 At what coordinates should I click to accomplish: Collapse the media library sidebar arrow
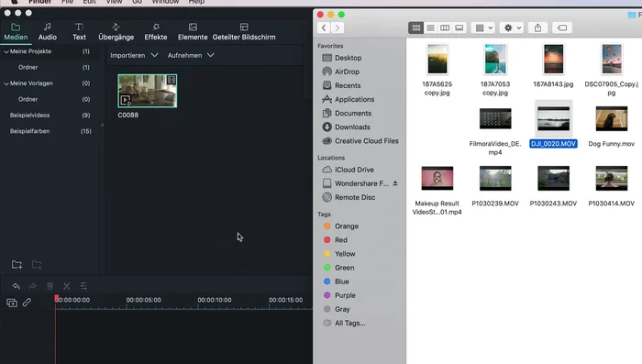tap(102, 125)
